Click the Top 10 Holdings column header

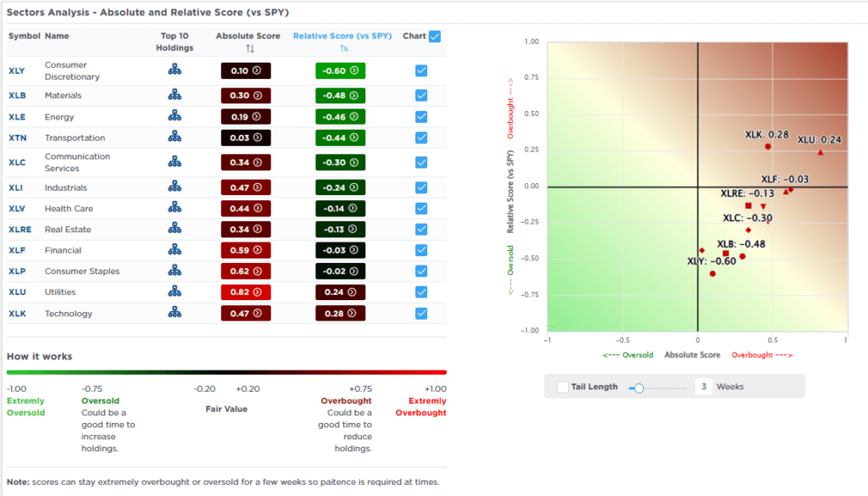(x=175, y=42)
